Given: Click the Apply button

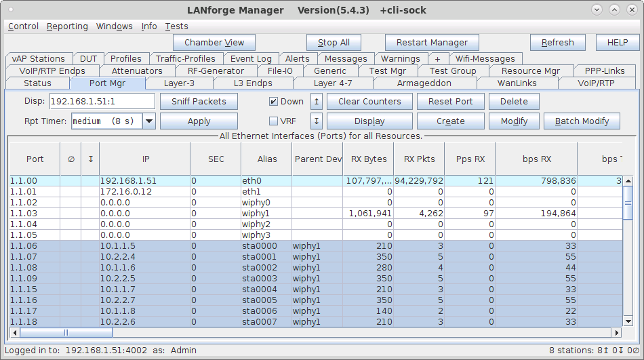Looking at the screenshot, I should [199, 121].
